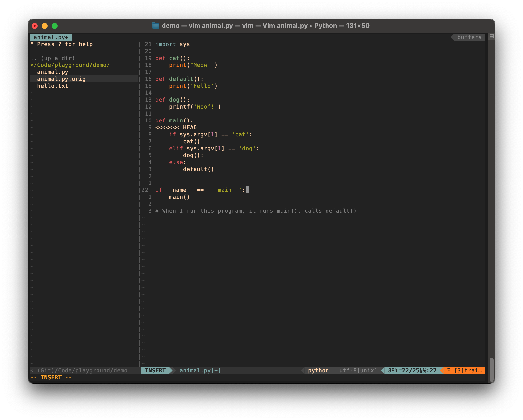Viewport: 523px width, 420px height.
Task: Click the green zoom traffic light
Action: point(55,26)
